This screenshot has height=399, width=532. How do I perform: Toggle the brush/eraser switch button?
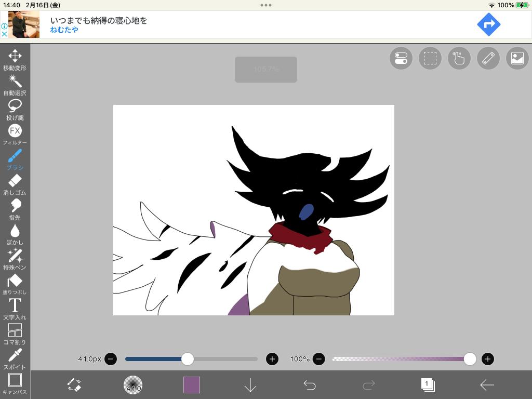74,385
